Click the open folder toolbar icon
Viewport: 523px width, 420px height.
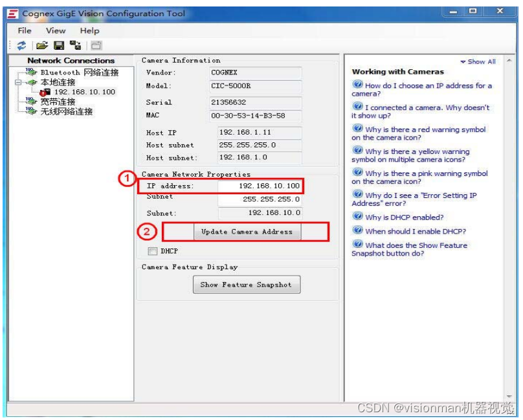(x=42, y=45)
